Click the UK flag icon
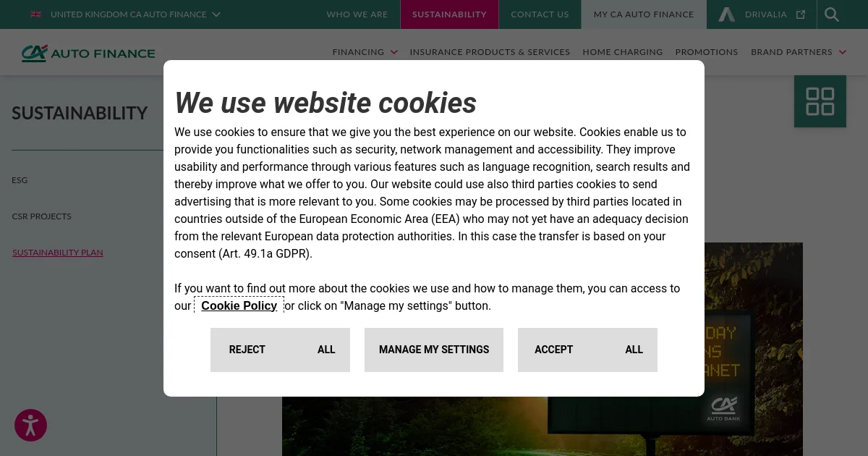This screenshot has width=868, height=456. (x=35, y=14)
